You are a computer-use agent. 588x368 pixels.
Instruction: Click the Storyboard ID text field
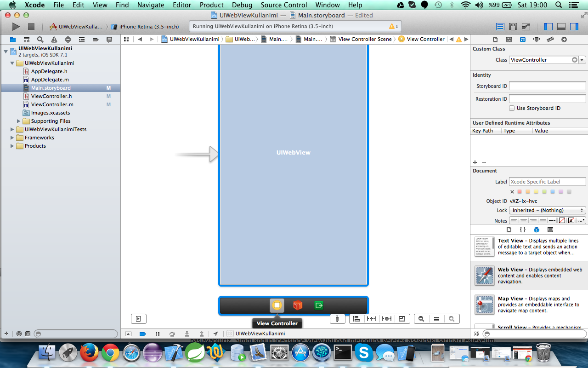tap(547, 86)
